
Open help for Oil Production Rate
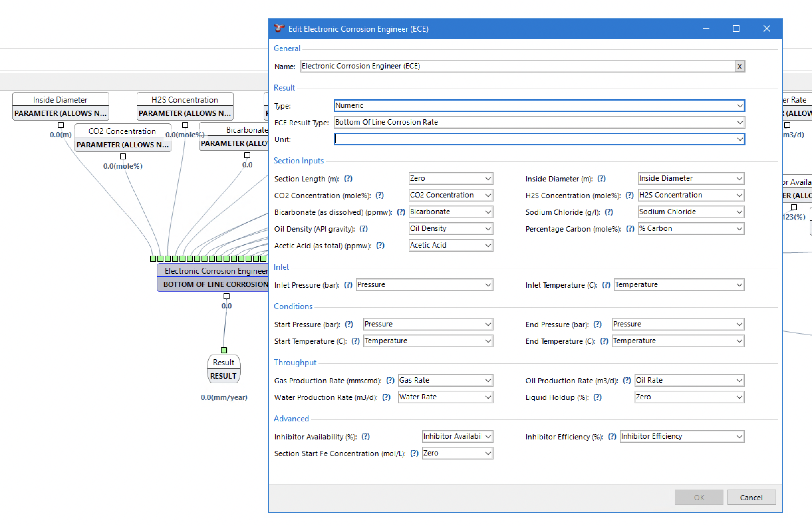pos(627,380)
